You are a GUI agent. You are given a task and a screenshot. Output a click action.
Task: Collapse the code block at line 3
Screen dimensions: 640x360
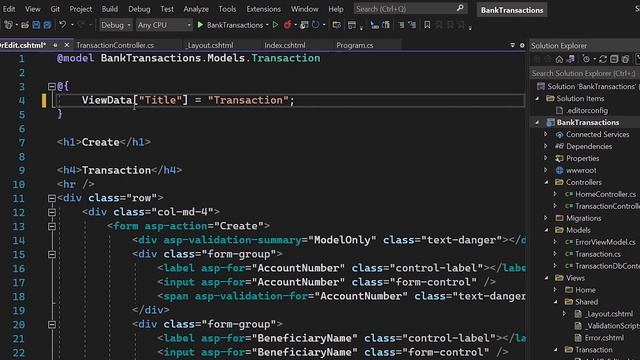click(52, 87)
